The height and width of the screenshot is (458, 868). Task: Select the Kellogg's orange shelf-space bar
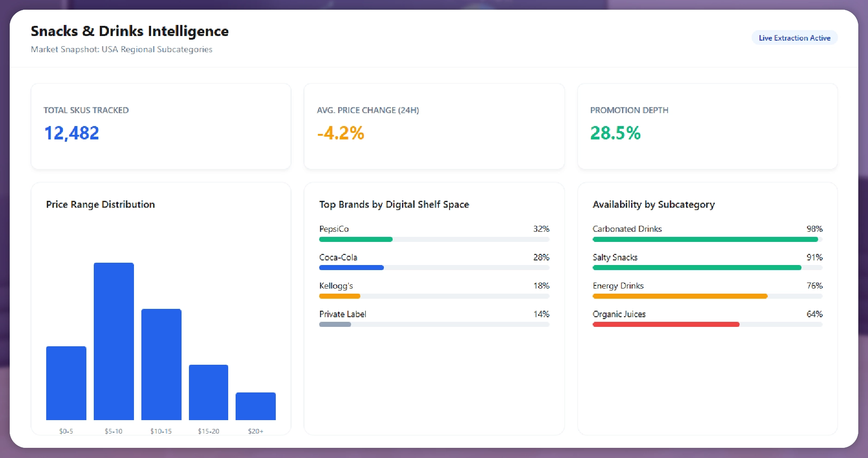coord(340,296)
